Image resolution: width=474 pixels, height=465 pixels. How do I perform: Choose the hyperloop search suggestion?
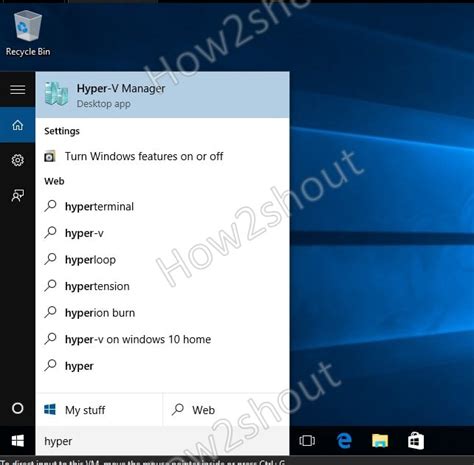point(162,259)
